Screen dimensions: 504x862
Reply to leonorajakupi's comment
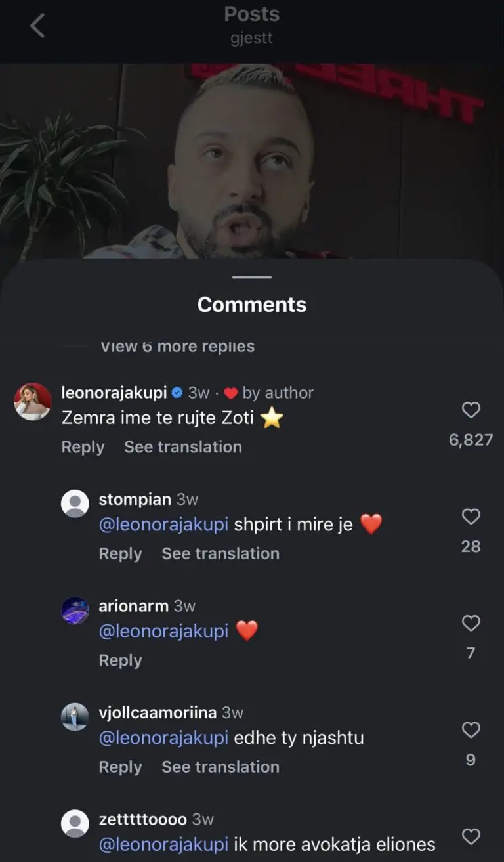pyautogui.click(x=83, y=447)
